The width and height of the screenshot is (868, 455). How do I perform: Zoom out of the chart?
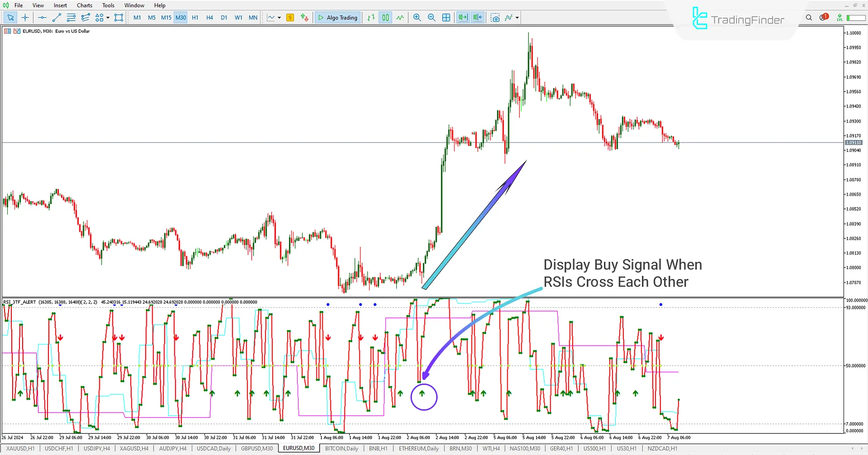(431, 18)
